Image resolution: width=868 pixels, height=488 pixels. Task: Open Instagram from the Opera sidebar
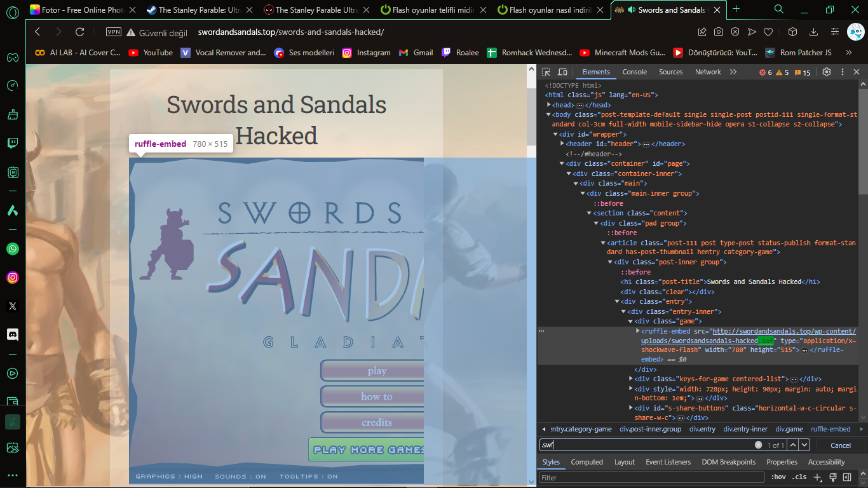[x=13, y=277]
